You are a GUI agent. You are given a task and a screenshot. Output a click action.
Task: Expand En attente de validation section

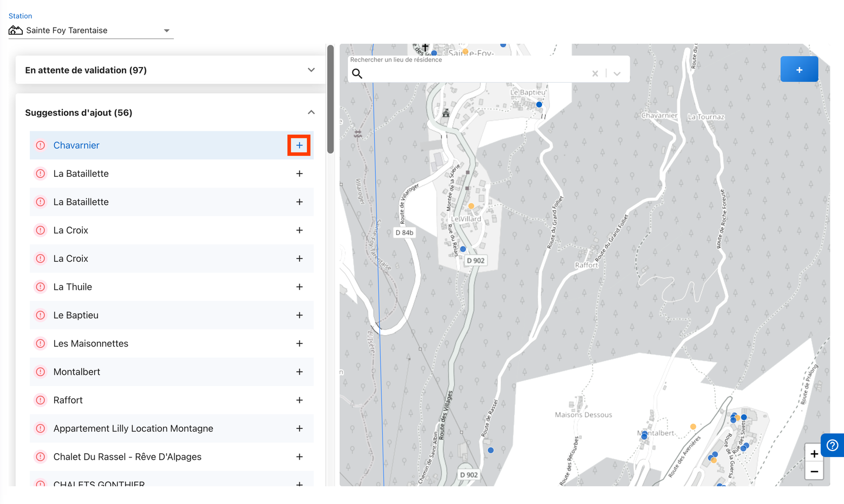[x=311, y=70]
